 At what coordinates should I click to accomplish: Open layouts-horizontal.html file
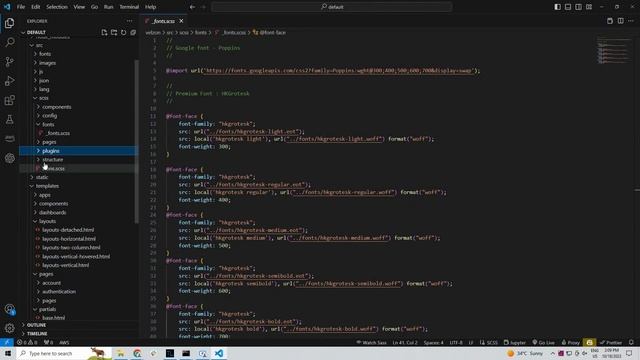(x=69, y=239)
